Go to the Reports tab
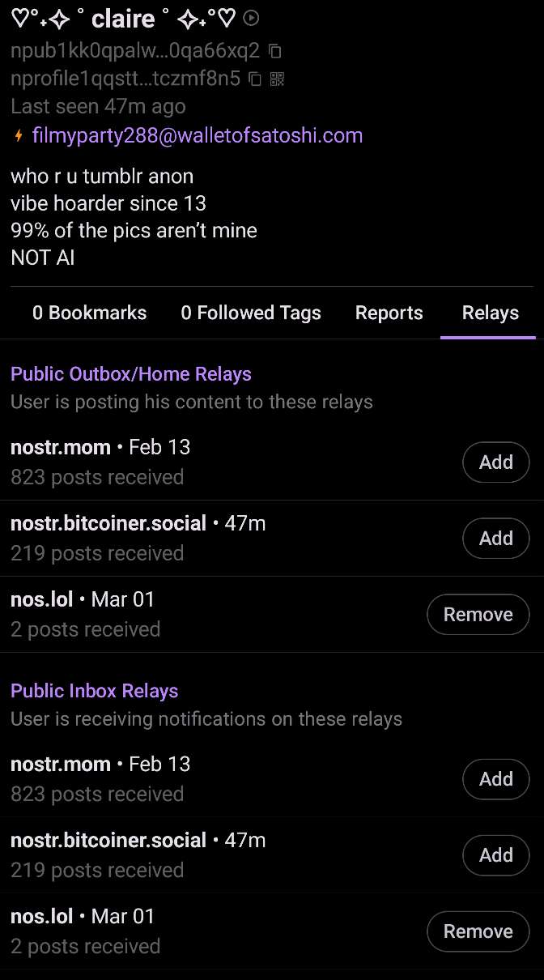 point(389,313)
